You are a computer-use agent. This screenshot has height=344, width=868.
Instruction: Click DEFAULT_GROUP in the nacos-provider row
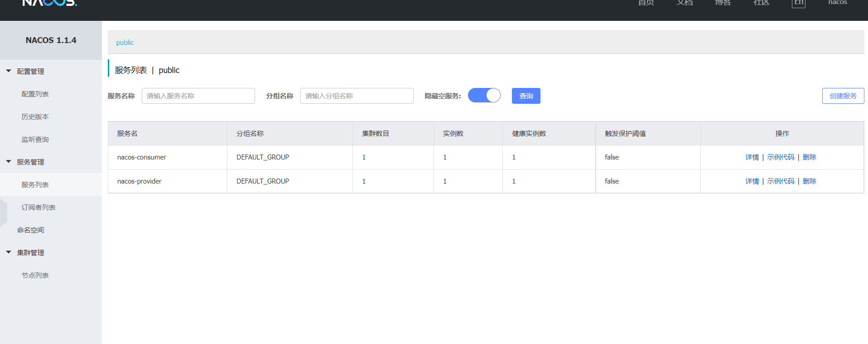tap(263, 181)
